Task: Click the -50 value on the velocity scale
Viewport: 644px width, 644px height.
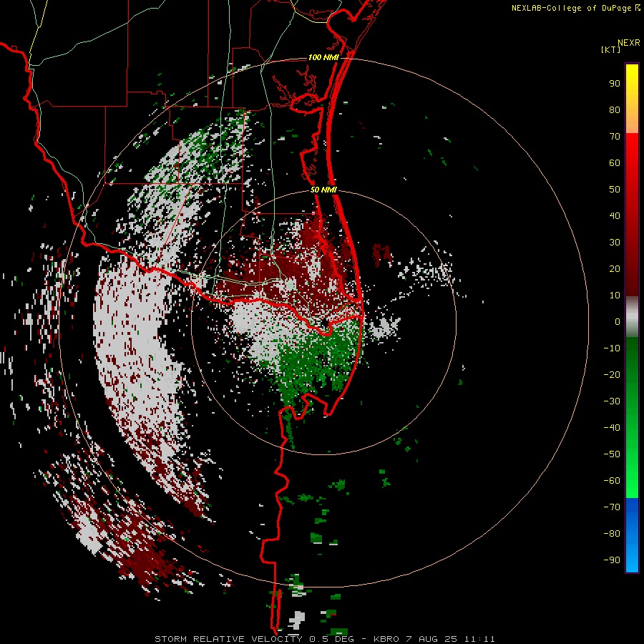Action: 612,454
